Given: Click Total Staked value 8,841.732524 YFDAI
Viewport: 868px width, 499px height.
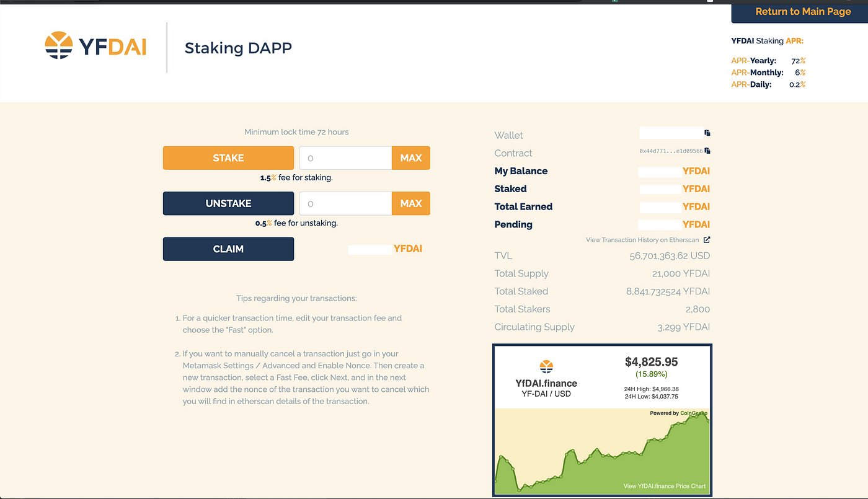Looking at the screenshot, I should (668, 291).
